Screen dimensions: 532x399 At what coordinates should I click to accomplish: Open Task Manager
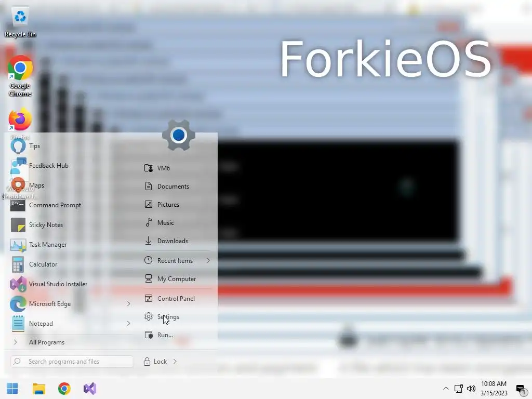pyautogui.click(x=70, y=245)
